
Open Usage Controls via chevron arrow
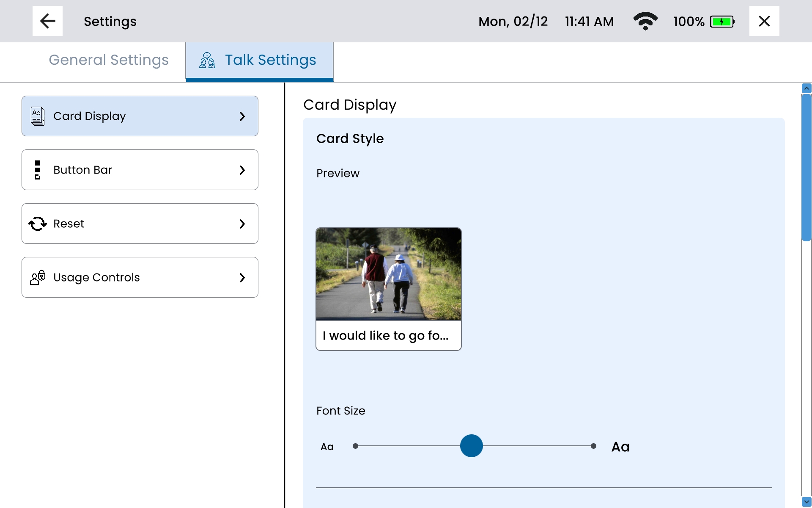tap(242, 277)
